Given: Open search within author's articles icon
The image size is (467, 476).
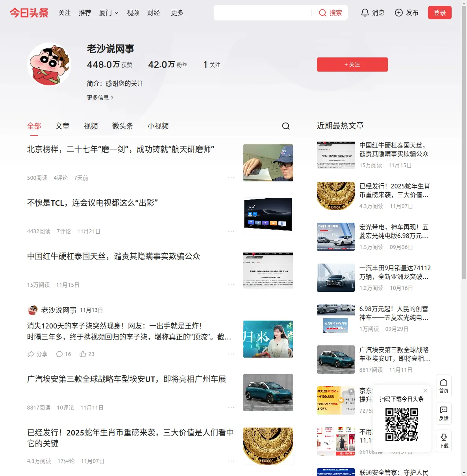Looking at the screenshot, I should click(x=286, y=126).
